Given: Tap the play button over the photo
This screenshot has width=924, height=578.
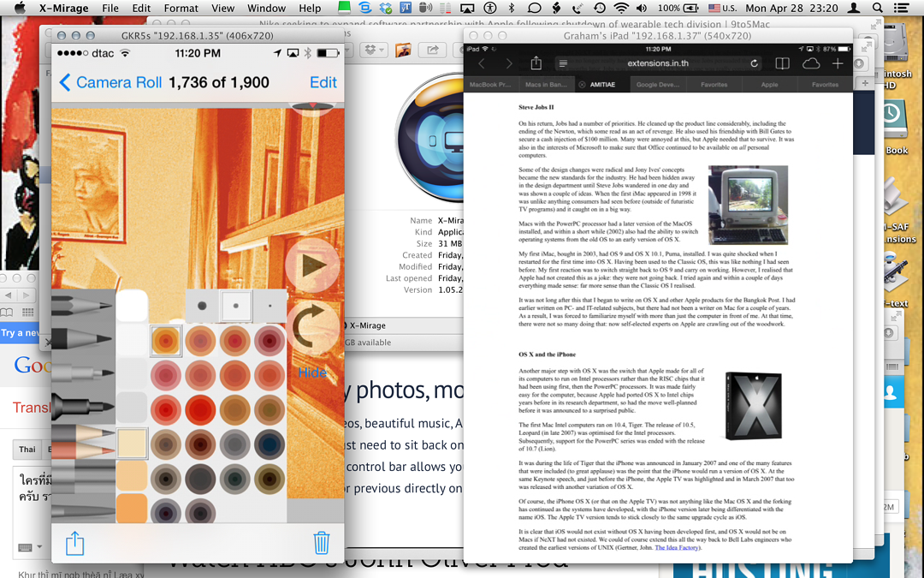Looking at the screenshot, I should 312,265.
